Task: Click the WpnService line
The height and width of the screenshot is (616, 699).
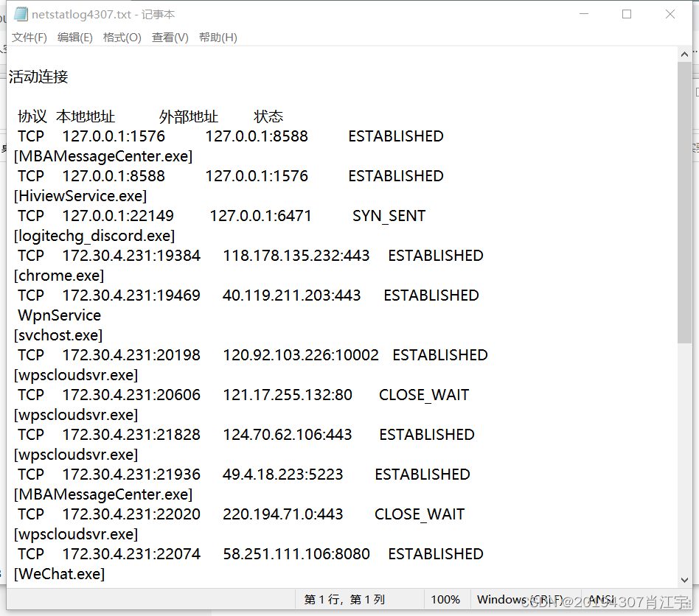Action: pyautogui.click(x=59, y=315)
